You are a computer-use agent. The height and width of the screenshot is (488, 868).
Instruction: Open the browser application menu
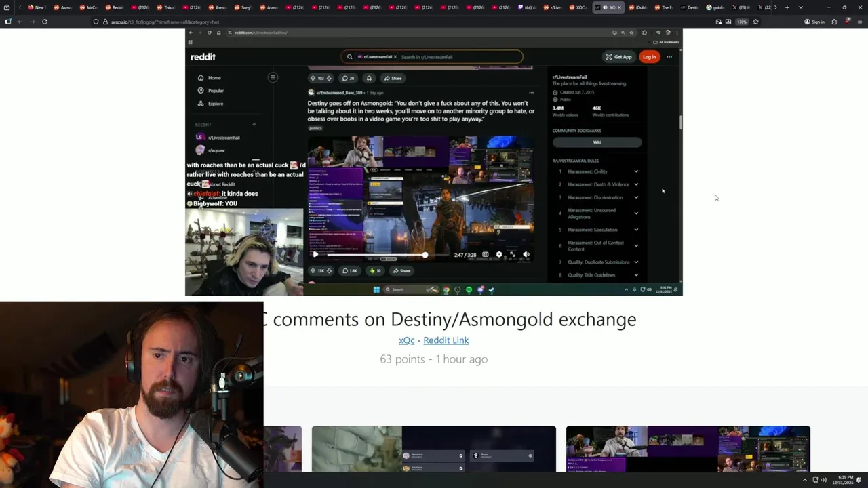859,22
